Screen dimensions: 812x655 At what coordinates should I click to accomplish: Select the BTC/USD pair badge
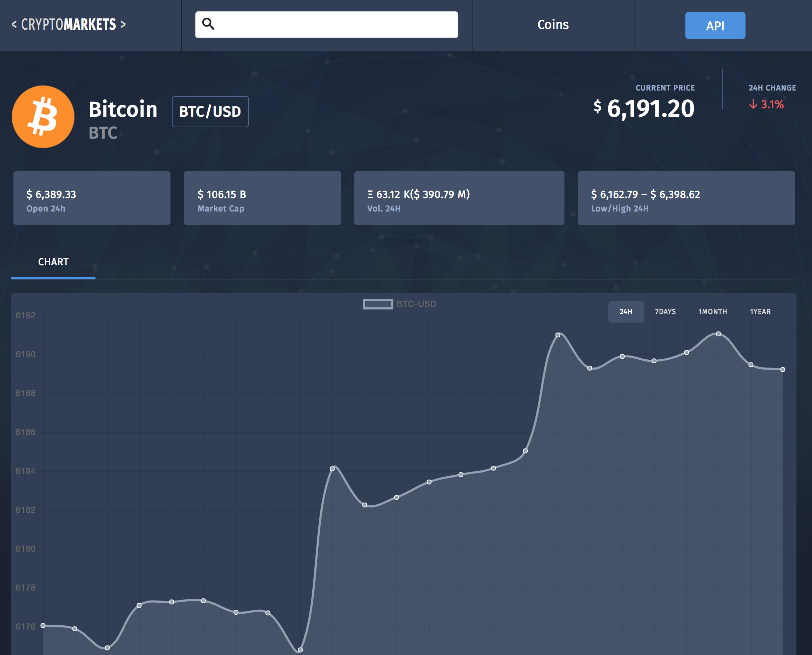(x=210, y=112)
